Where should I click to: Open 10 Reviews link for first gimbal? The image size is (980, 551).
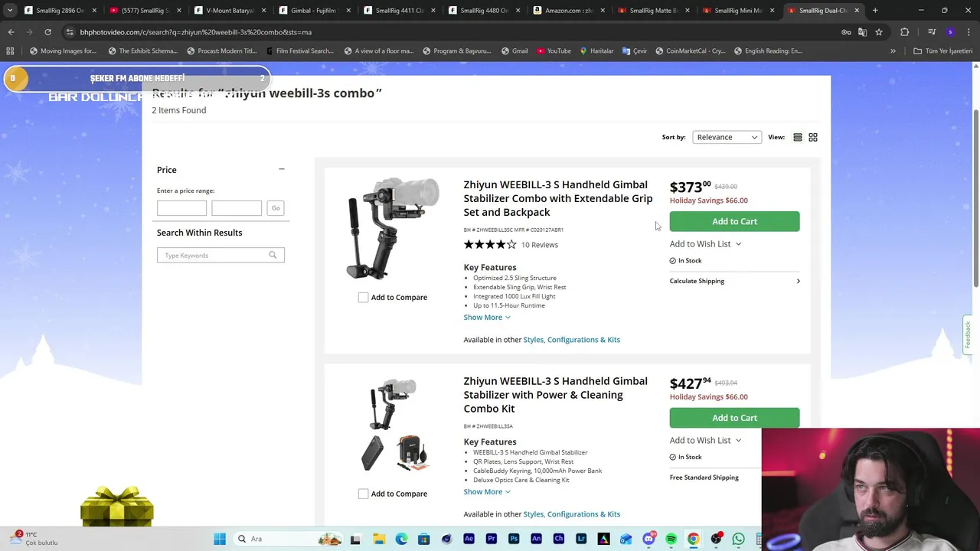[x=540, y=245]
